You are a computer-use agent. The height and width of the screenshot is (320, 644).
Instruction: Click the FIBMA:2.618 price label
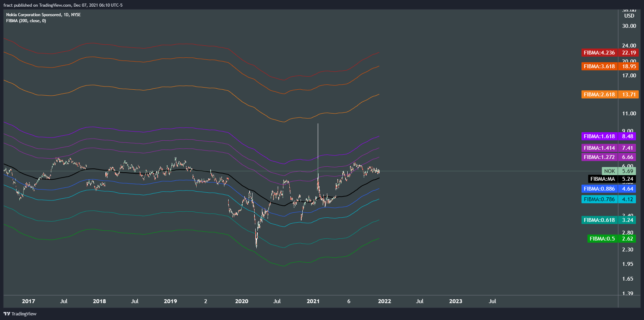[610, 95]
